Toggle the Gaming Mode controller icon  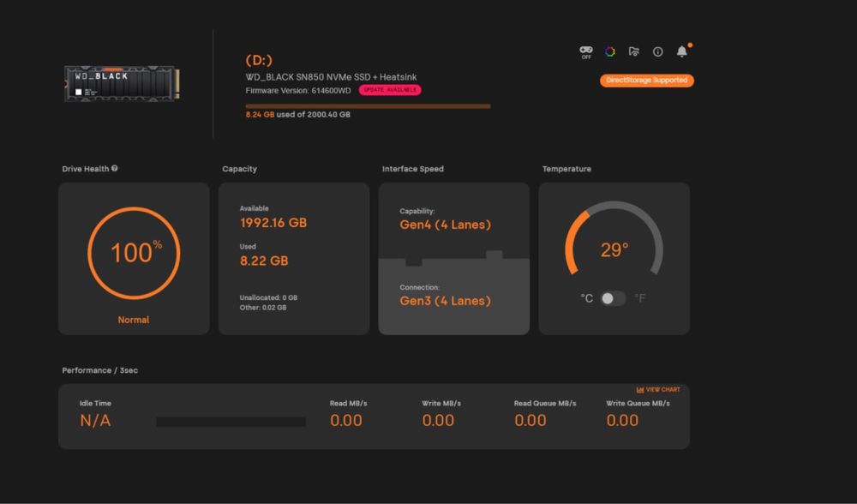click(586, 52)
